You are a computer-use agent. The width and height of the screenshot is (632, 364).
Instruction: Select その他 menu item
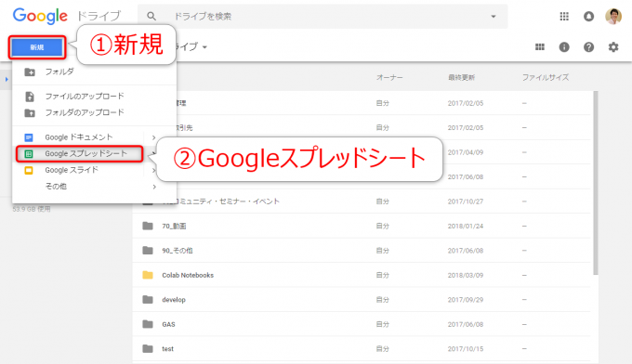(x=94, y=187)
